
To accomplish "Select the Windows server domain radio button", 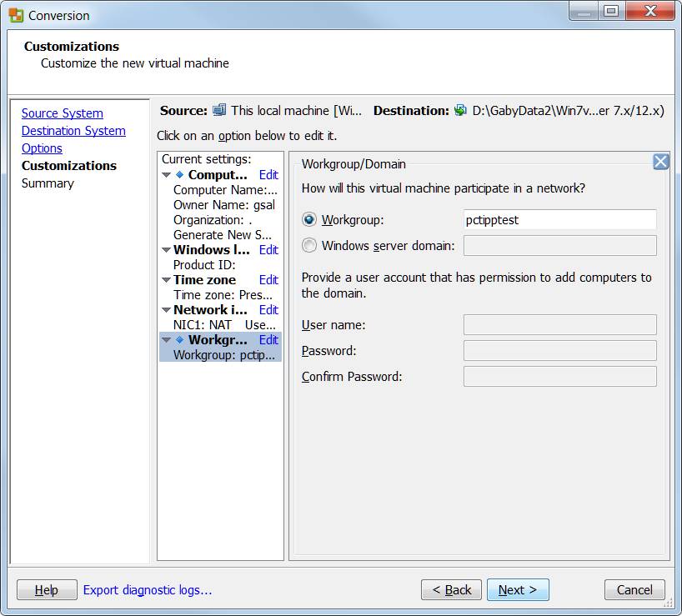I will pyautogui.click(x=309, y=246).
